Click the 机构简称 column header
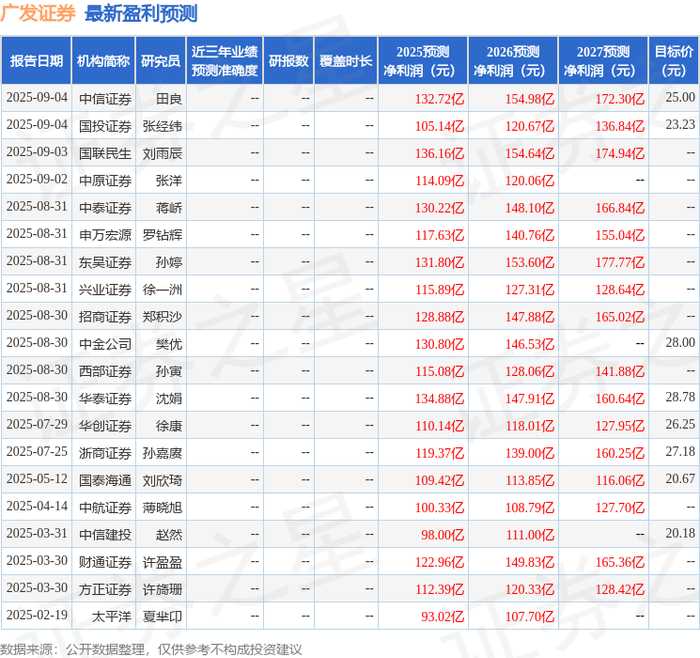The height and width of the screenshot is (658, 700). coord(104,61)
